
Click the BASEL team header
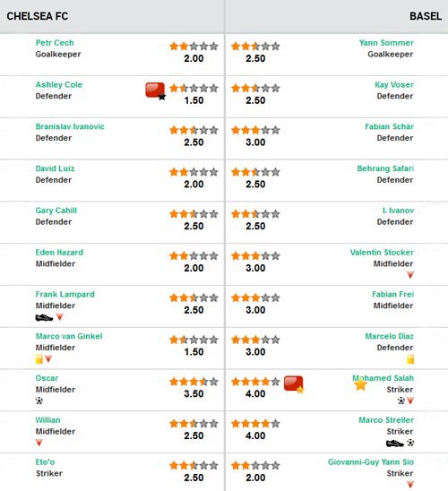coord(426,16)
